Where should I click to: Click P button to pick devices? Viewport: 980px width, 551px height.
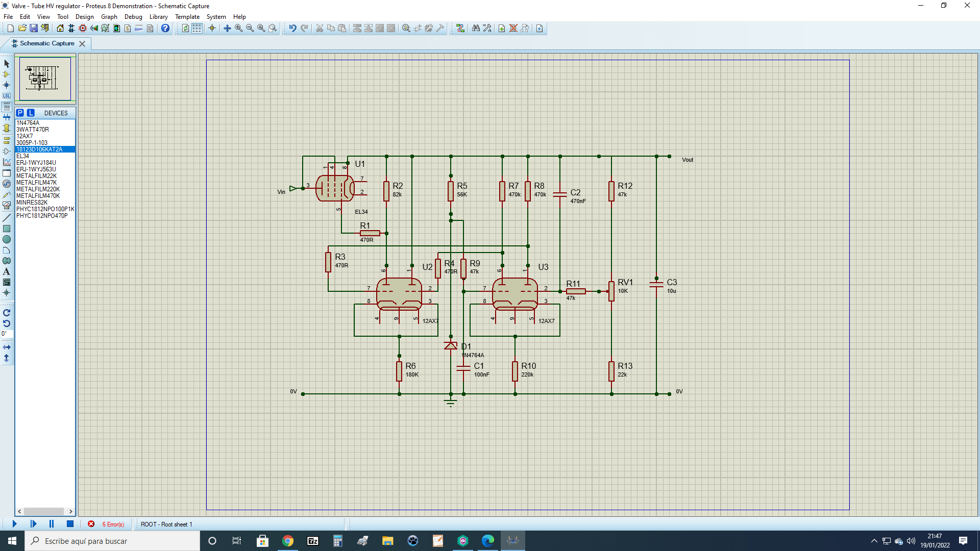coord(20,113)
